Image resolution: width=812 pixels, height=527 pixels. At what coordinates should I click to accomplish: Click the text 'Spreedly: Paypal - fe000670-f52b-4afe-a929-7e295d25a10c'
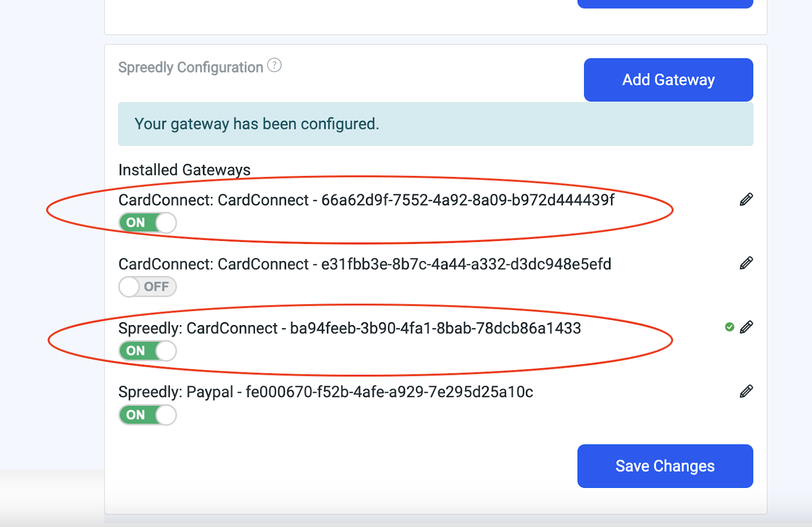[326, 392]
